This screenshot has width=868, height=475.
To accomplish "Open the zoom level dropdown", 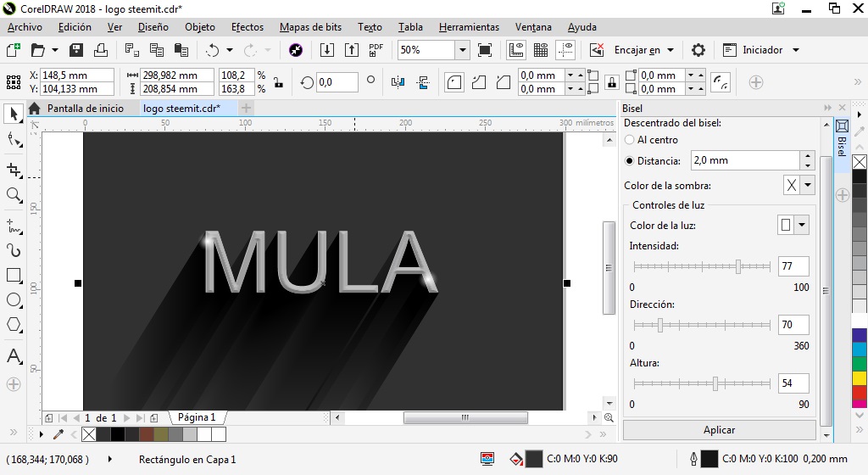I will coord(462,50).
